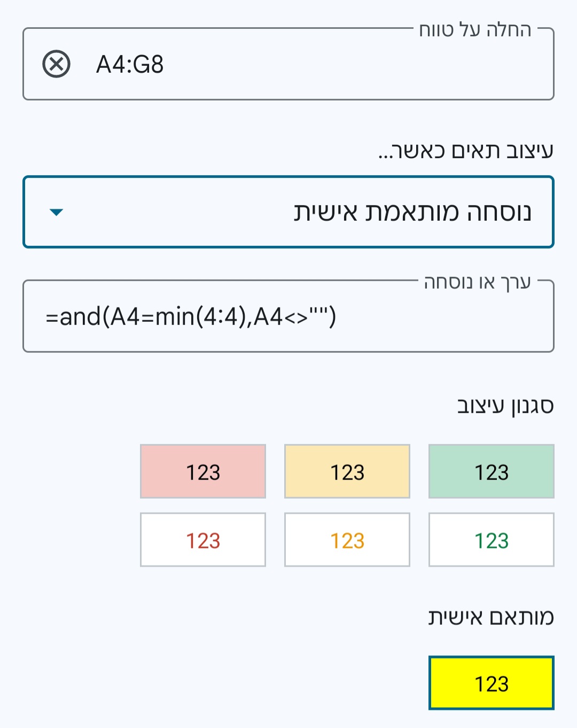The height and width of the screenshot is (728, 577).
Task: Apply the top-left pink 123 style
Action: pos(202,471)
